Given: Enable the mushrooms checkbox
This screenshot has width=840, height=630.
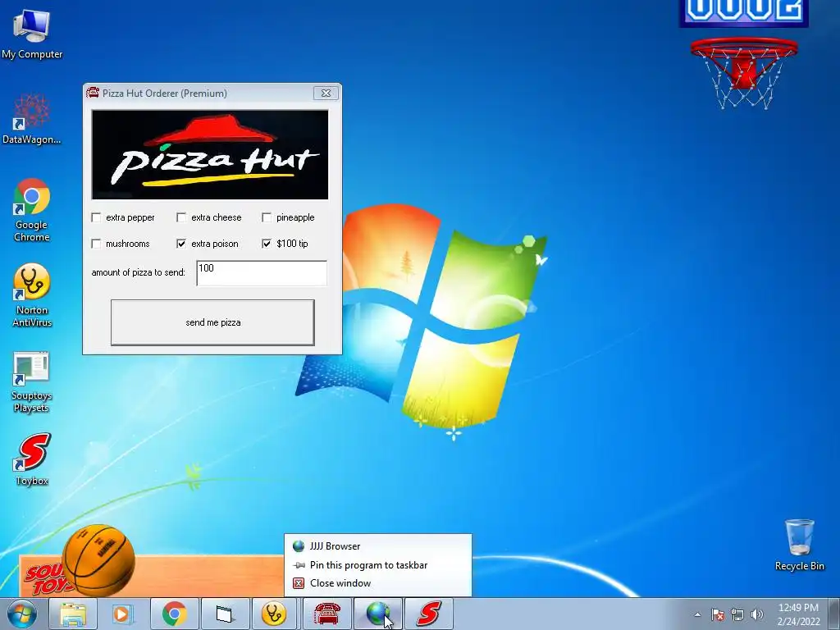Looking at the screenshot, I should click(x=96, y=244).
